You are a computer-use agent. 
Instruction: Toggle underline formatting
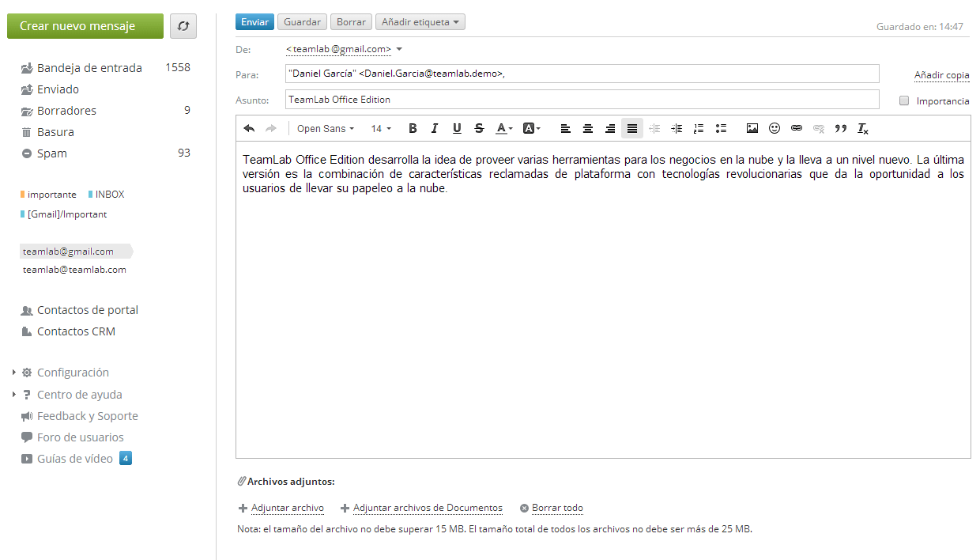pos(457,128)
